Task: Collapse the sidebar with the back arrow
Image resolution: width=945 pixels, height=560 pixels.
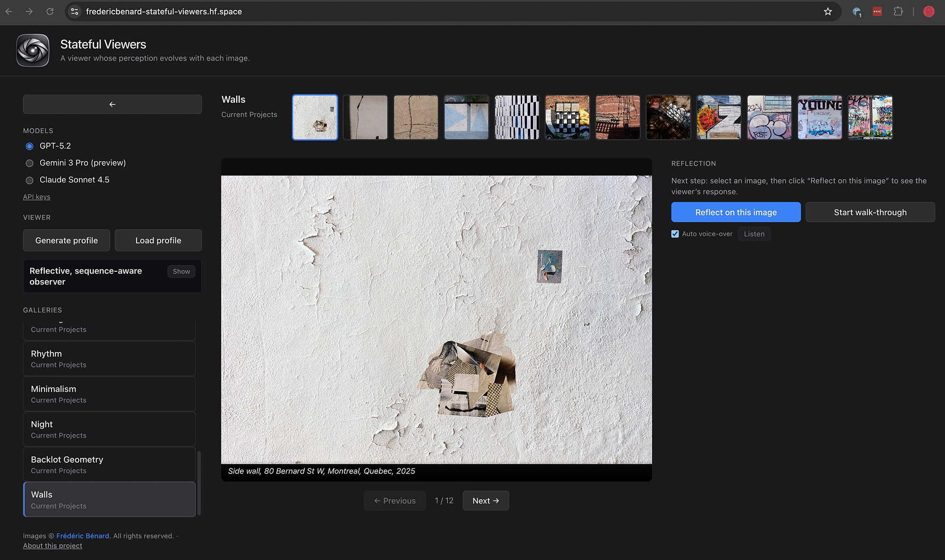Action: click(x=112, y=104)
